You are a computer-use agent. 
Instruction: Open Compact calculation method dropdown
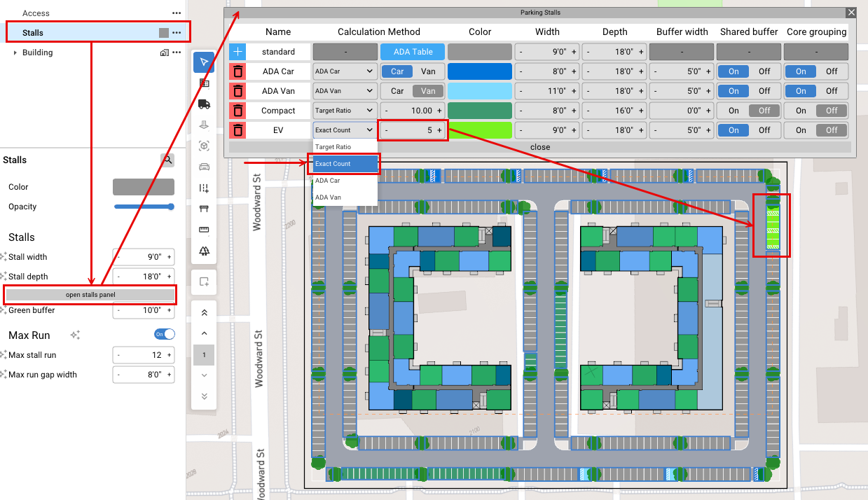click(344, 111)
